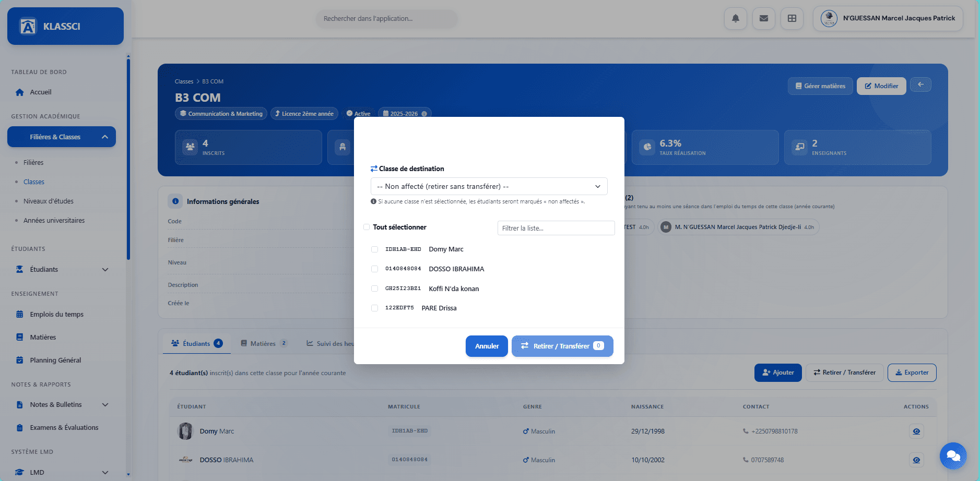Open the notifications bell icon
The image size is (980, 481).
pyautogui.click(x=735, y=18)
